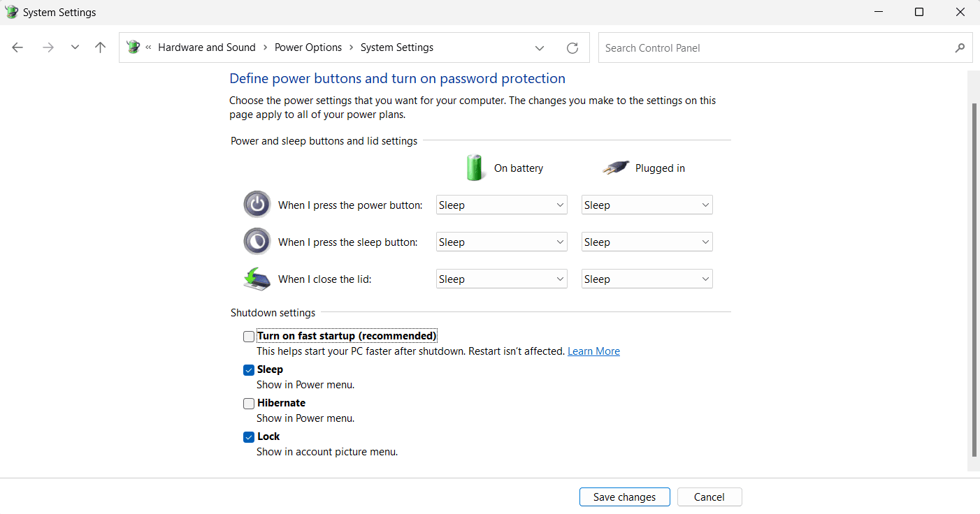The image size is (980, 514).
Task: Click the power button icon
Action: [257, 205]
